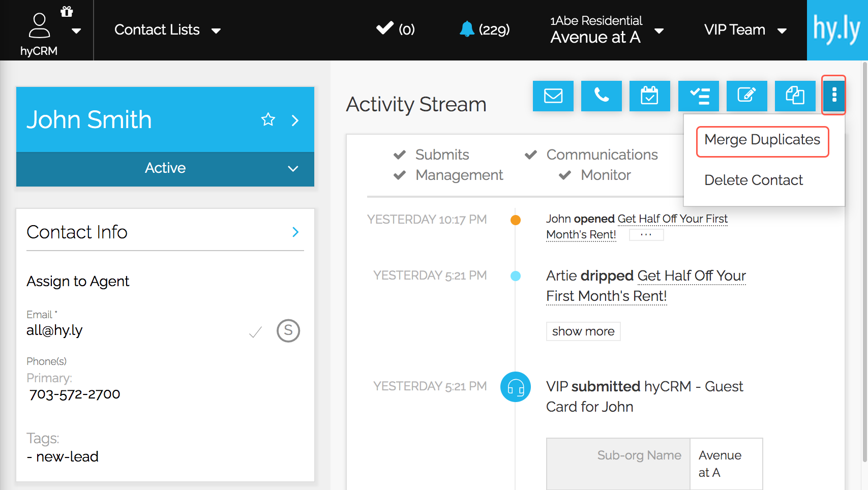
Task: Click the VIP submitted hyCRM Guest Card entry
Action: click(x=645, y=396)
